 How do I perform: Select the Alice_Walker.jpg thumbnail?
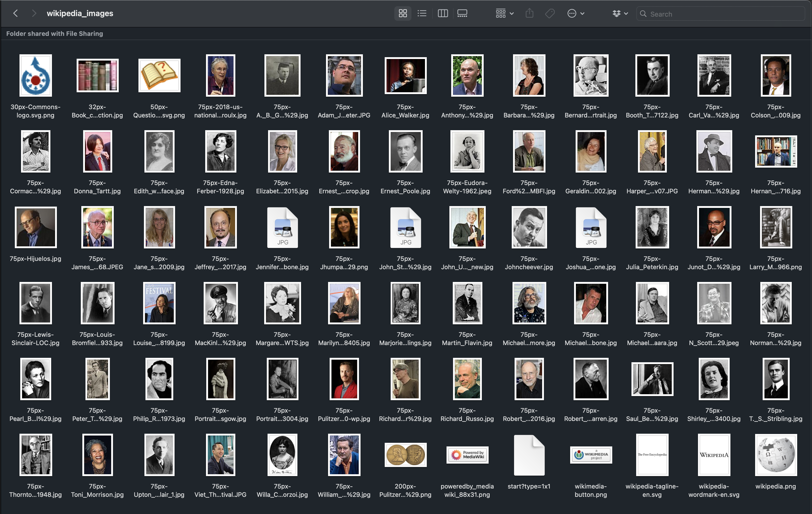click(405, 76)
